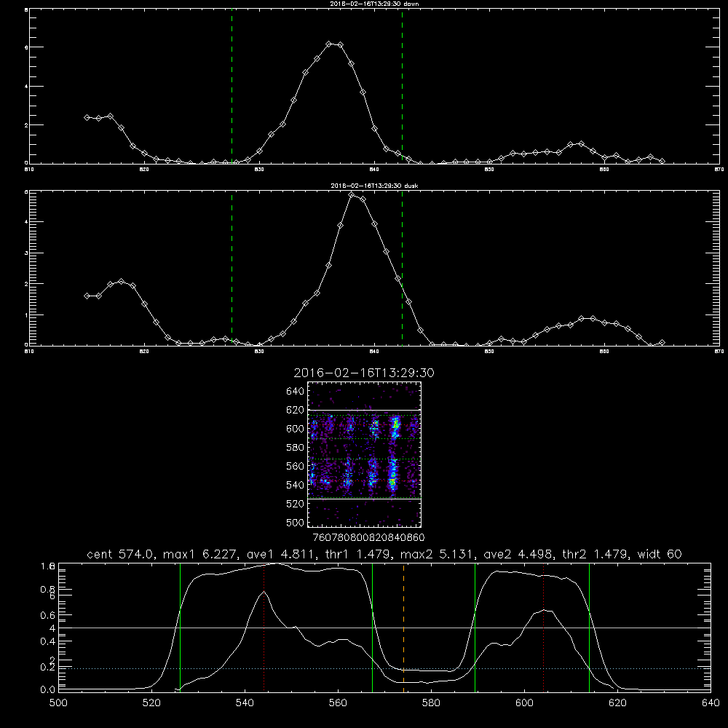Click the lower white horizontal line in the spectrogram
This screenshot has width=728, height=728.
coord(365,499)
